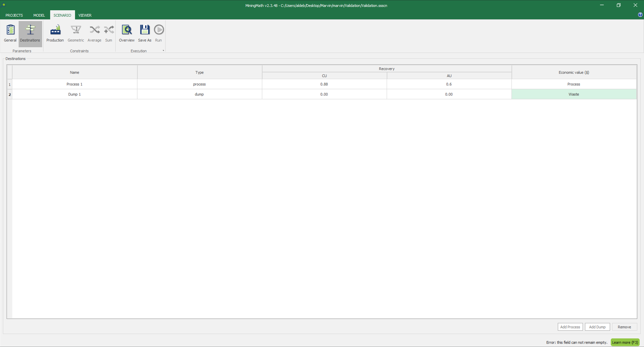
Task: Open the Production constraints icon
Action: click(x=55, y=33)
